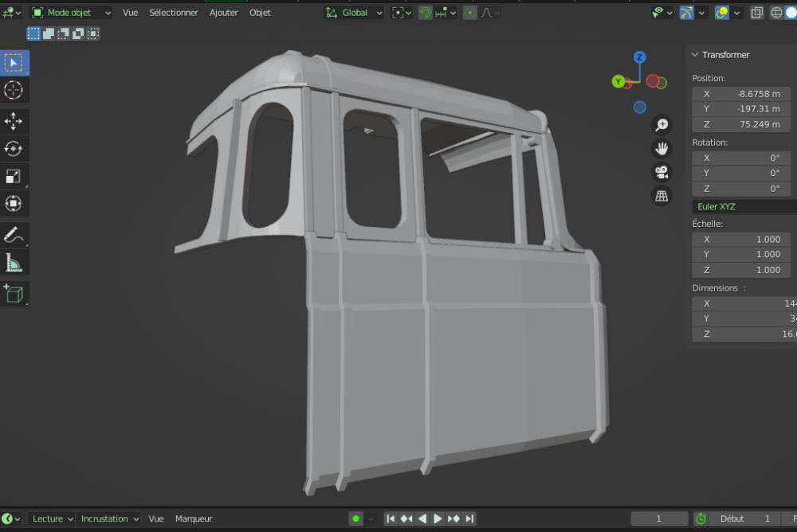Click the Add Cube tool
797x532 pixels.
pos(14,294)
